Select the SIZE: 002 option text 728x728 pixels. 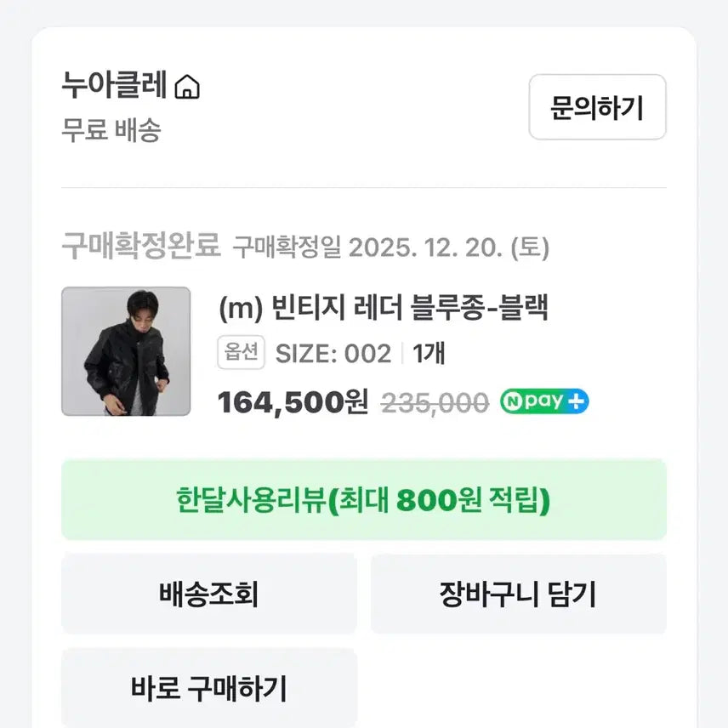coord(332,351)
